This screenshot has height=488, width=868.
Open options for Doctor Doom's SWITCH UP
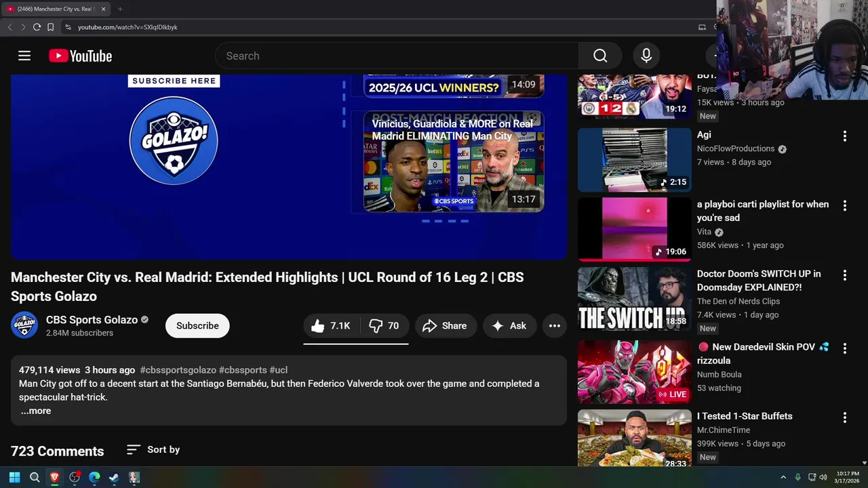pyautogui.click(x=844, y=275)
